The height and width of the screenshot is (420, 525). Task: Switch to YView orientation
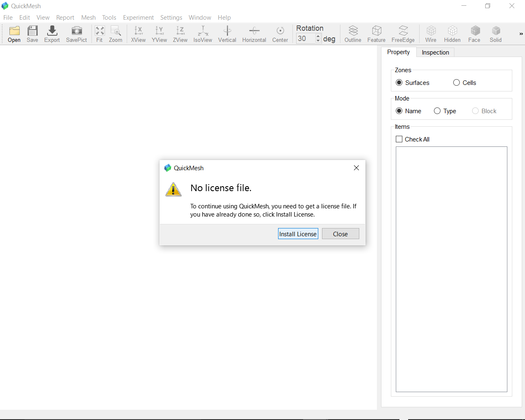point(159,34)
